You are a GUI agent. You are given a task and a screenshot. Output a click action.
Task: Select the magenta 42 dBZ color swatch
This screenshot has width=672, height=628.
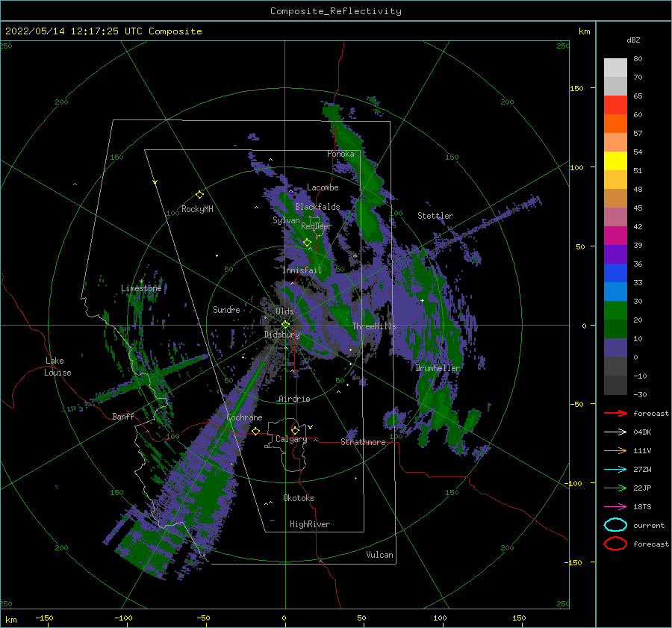point(615,236)
